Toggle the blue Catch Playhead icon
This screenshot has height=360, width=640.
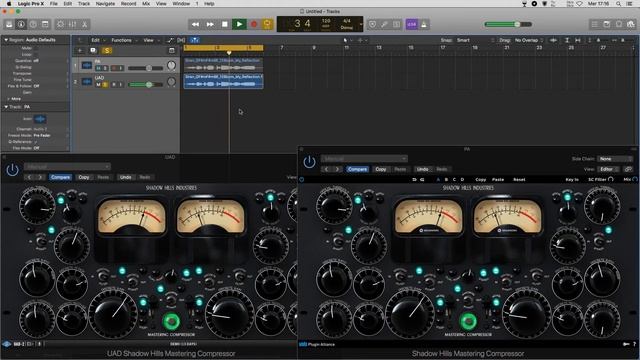pyautogui.click(x=195, y=40)
